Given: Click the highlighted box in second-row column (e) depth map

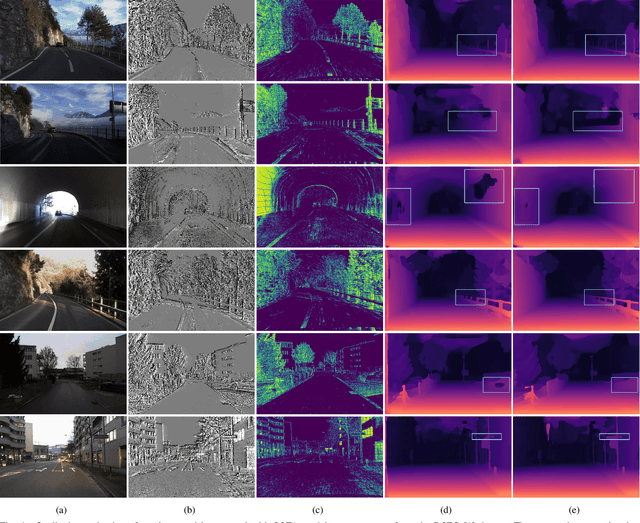Looking at the screenshot, I should pos(598,121).
